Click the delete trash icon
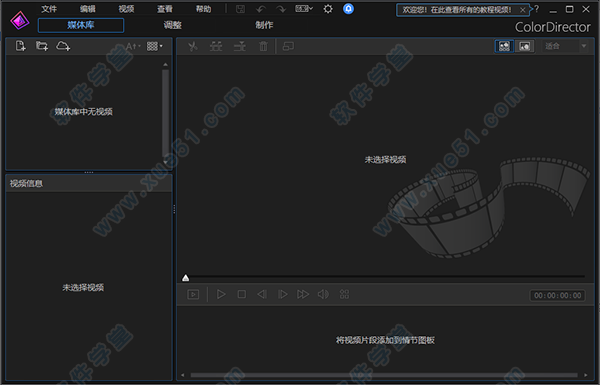This screenshot has width=600, height=385. click(263, 46)
